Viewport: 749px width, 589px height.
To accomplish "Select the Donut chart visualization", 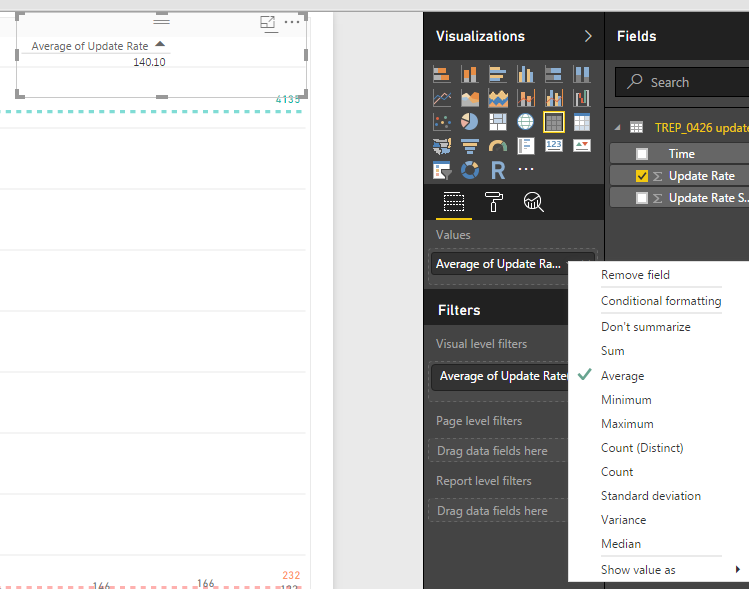I will coord(470,170).
